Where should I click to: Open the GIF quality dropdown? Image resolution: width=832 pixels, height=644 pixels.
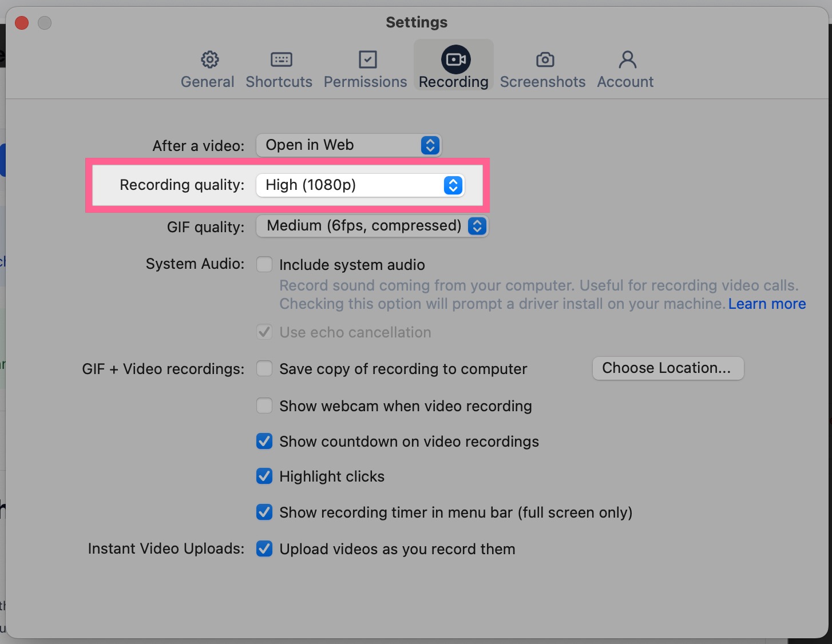pyautogui.click(x=372, y=226)
